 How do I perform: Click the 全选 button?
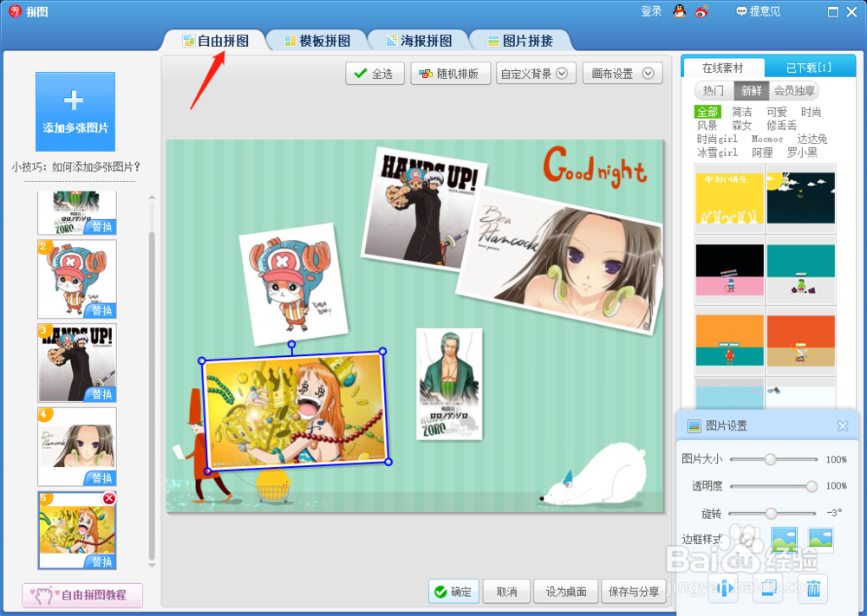tap(375, 74)
